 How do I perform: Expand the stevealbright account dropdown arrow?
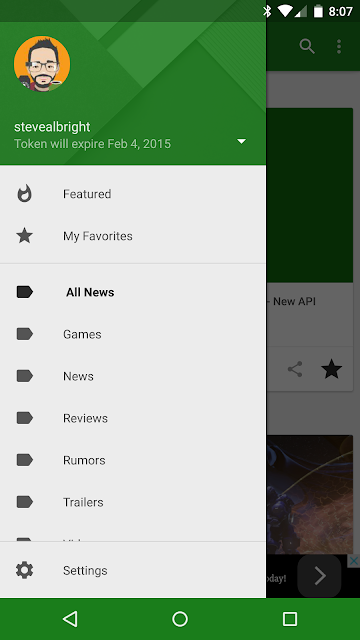242,141
